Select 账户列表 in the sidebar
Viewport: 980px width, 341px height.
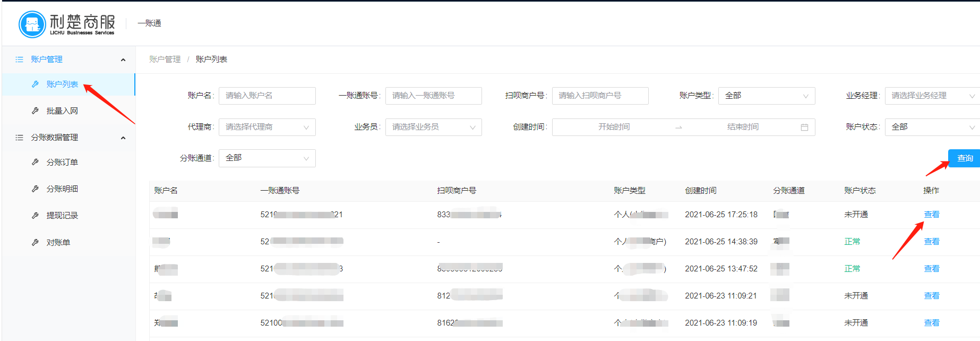[68, 84]
